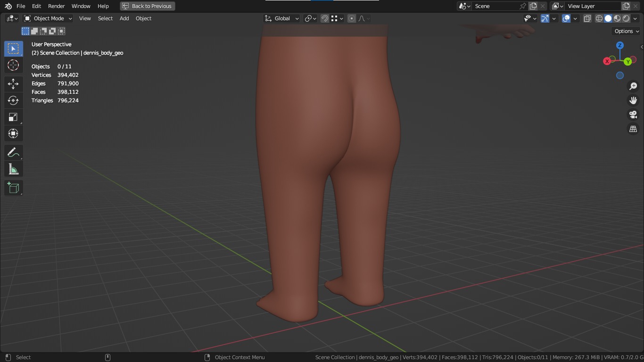
Task: Switch perspective/orthographic grid icon
Action: tap(633, 129)
